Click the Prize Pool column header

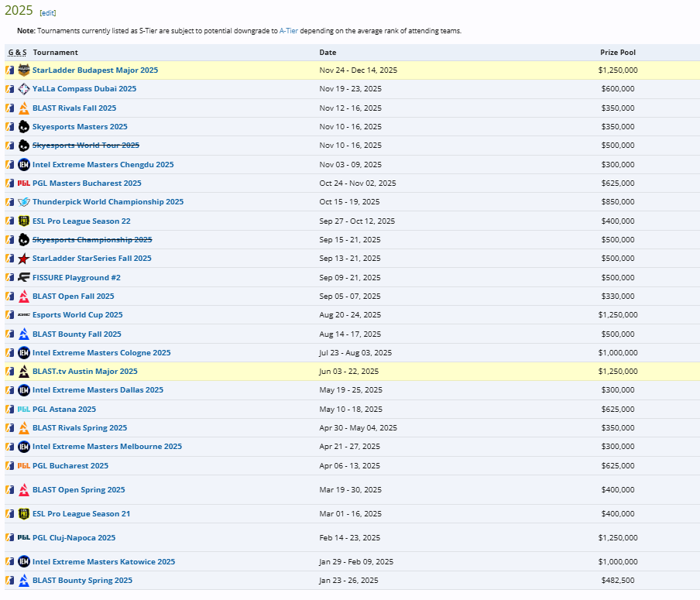618,52
